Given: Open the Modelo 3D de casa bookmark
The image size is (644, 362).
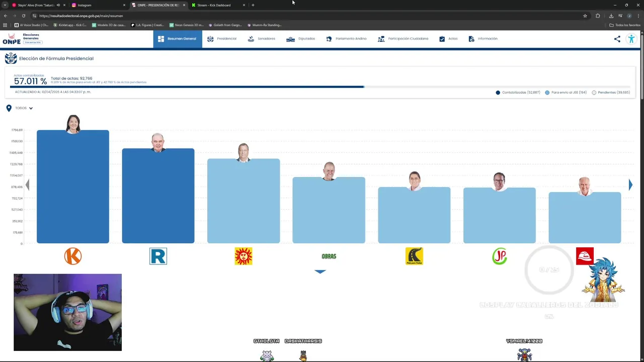Looking at the screenshot, I should 108,25.
